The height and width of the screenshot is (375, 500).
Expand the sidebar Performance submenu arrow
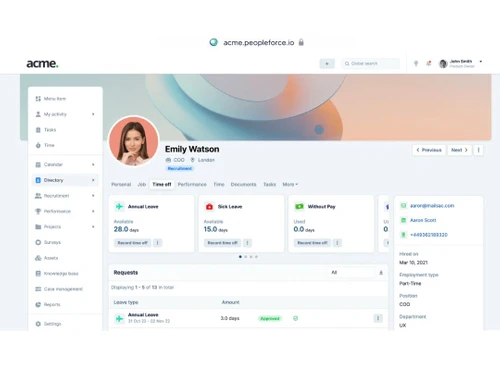pos(93,211)
